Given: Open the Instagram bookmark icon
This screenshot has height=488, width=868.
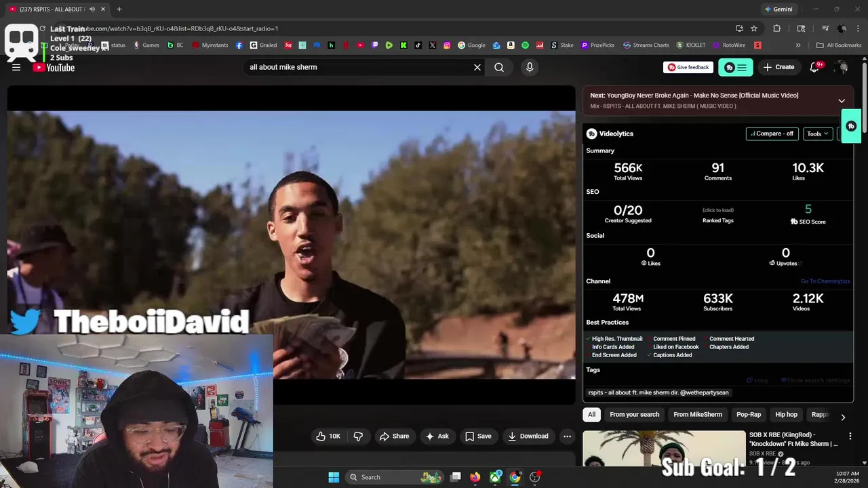Looking at the screenshot, I should (447, 45).
